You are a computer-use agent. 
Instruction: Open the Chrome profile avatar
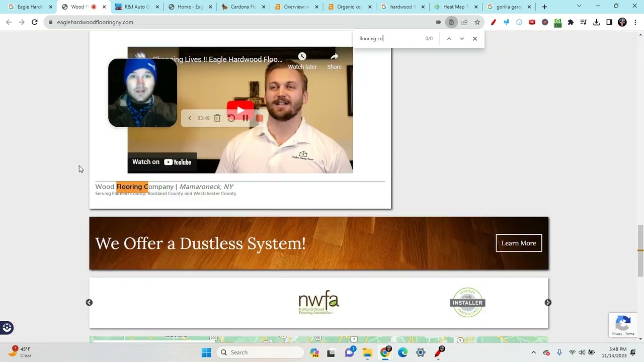(622, 22)
